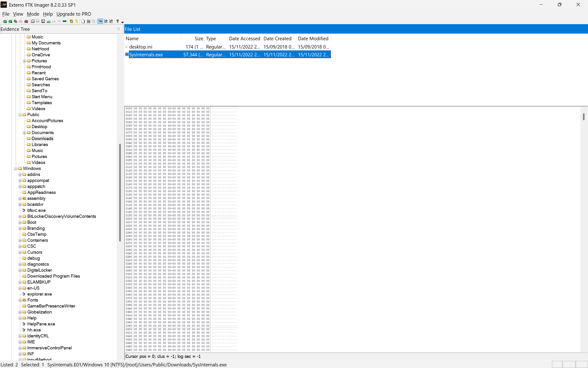The image size is (588, 368).
Task: Click the Create Disk Image icon
Action: pos(33,21)
